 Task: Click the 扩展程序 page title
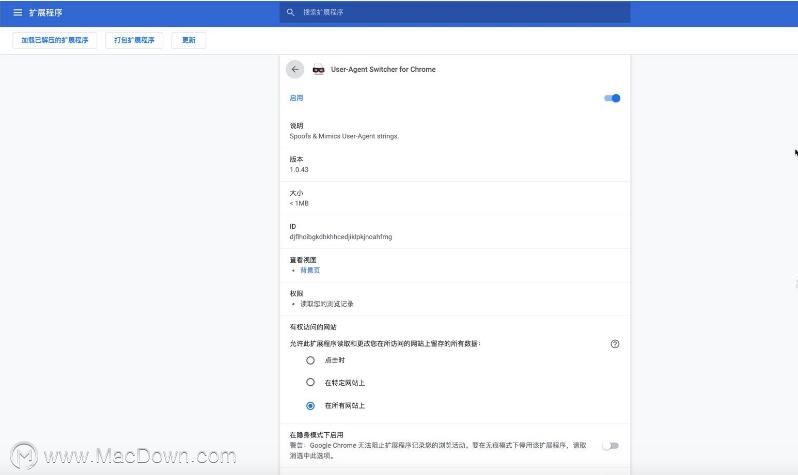(46, 13)
